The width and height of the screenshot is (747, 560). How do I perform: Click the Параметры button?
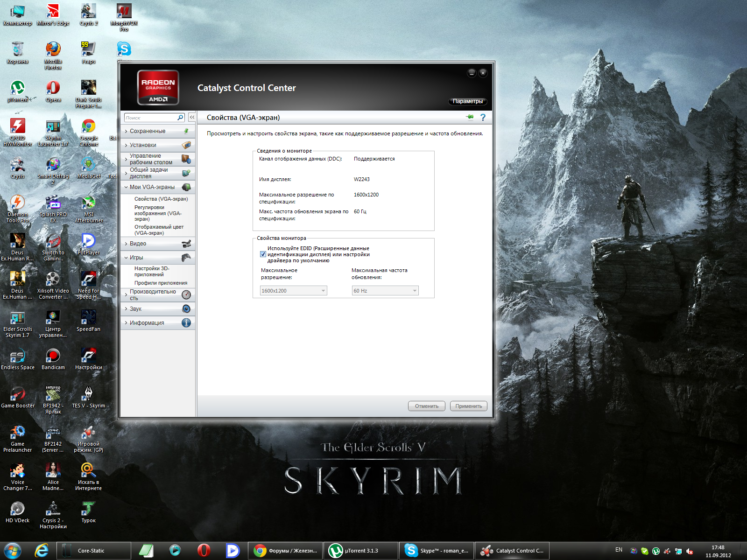pos(468,101)
